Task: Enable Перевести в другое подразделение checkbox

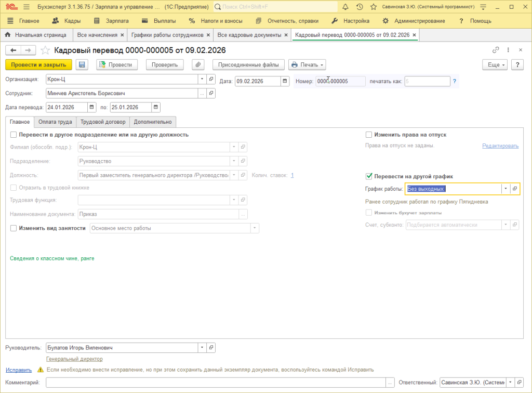Action: click(x=14, y=135)
